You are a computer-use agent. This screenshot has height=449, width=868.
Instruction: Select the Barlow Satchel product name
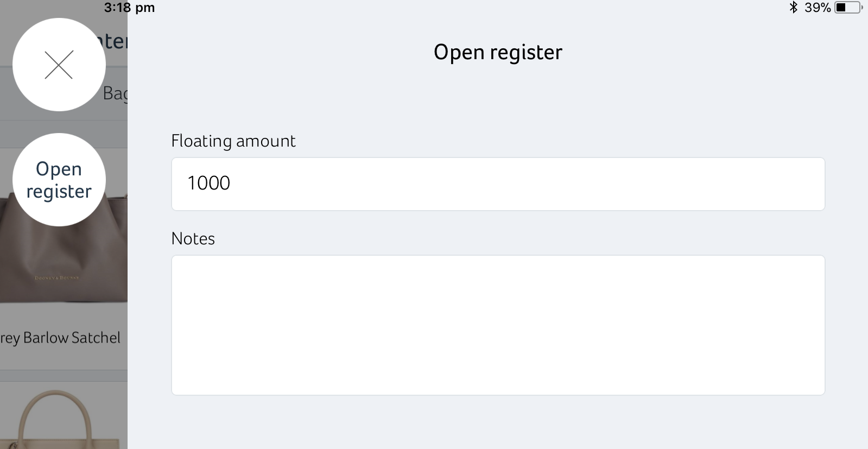(x=60, y=338)
